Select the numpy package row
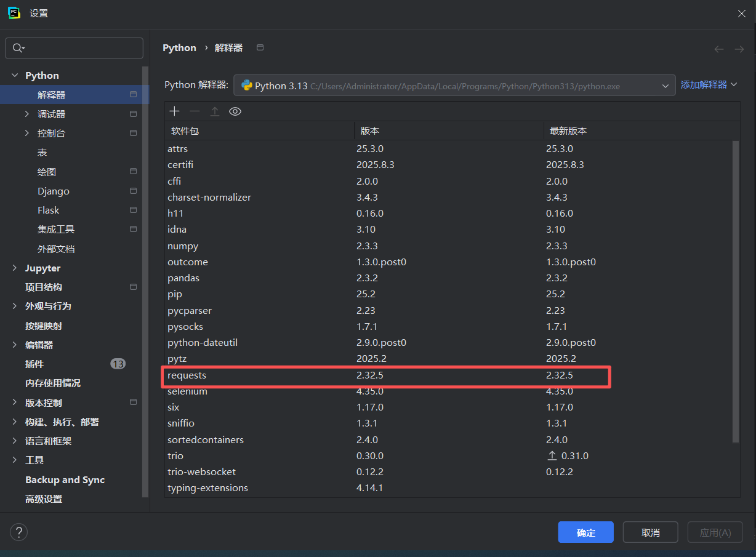This screenshot has width=756, height=557. (449, 246)
